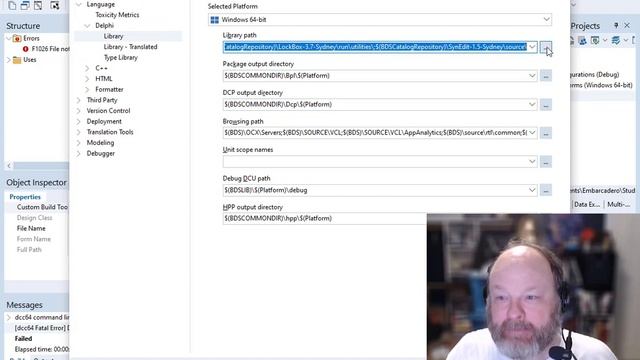Expand the Deployment node
This screenshot has height=360, width=640.
[x=79, y=122]
